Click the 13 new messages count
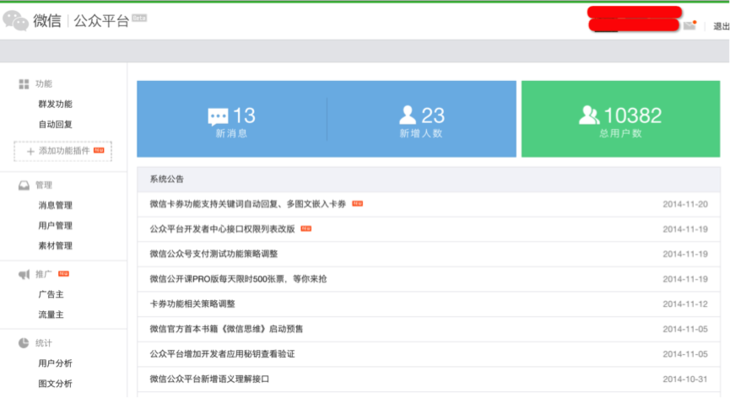Viewport: 730px width, 398px height. [x=244, y=115]
